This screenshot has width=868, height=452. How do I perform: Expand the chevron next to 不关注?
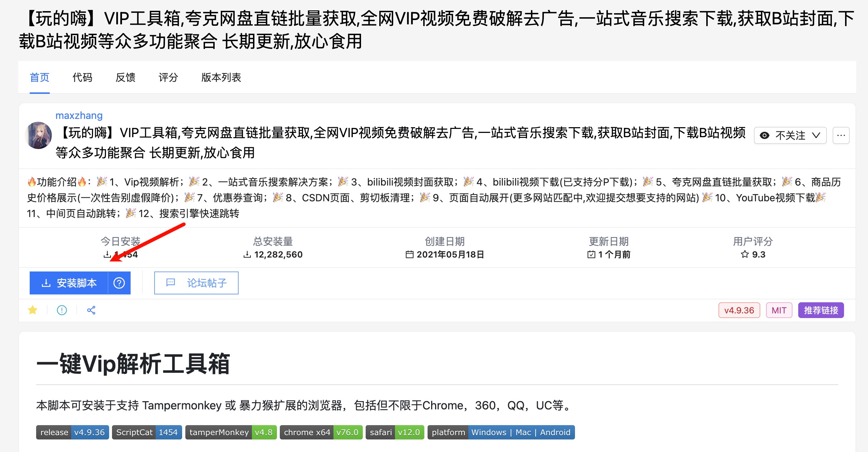(x=816, y=135)
